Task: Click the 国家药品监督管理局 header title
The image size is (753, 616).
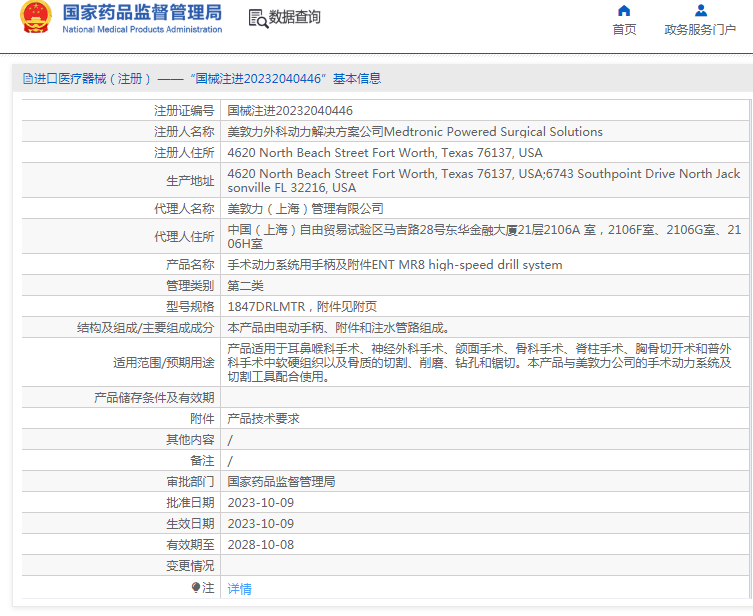Action: click(142, 12)
